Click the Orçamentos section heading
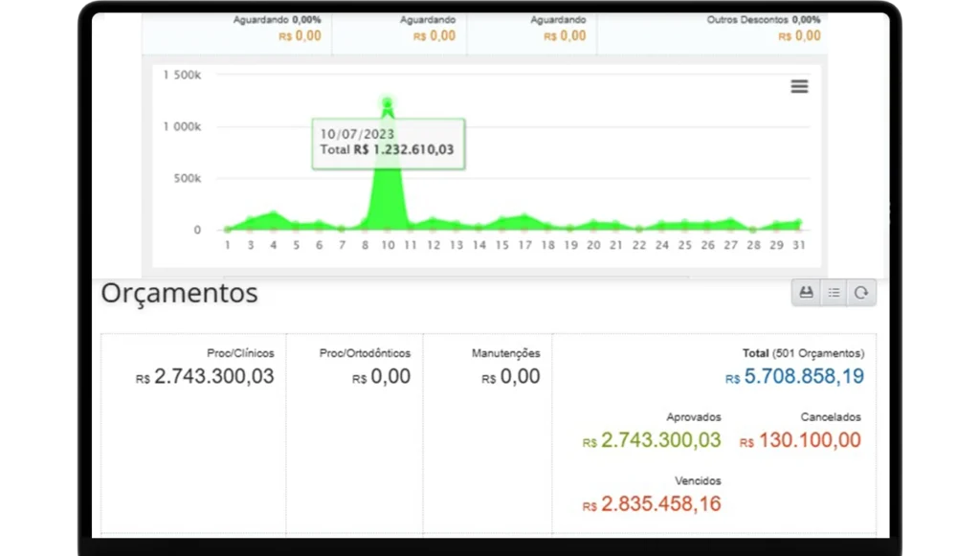Image resolution: width=980 pixels, height=556 pixels. [x=180, y=293]
